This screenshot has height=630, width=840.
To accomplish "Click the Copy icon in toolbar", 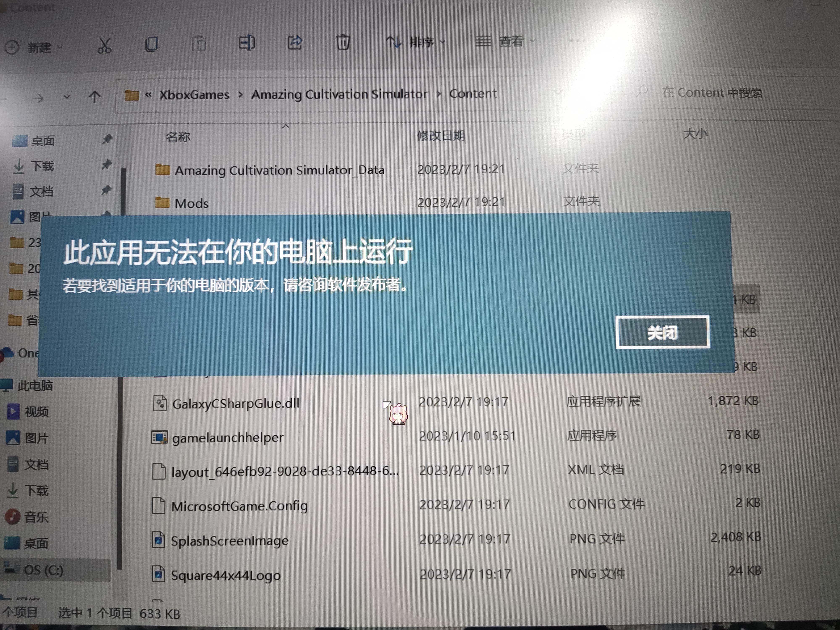I will (x=151, y=45).
